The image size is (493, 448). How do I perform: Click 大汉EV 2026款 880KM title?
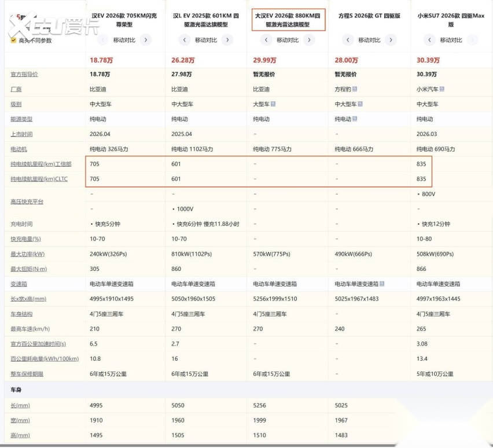click(288, 20)
